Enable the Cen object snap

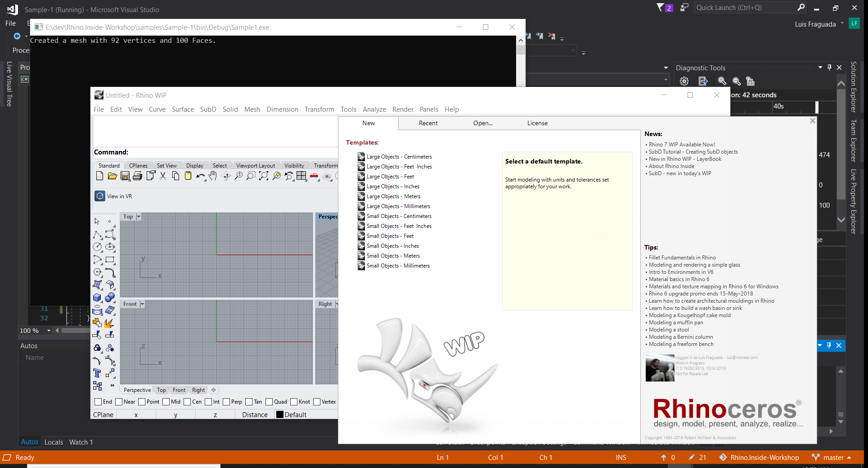click(187, 402)
